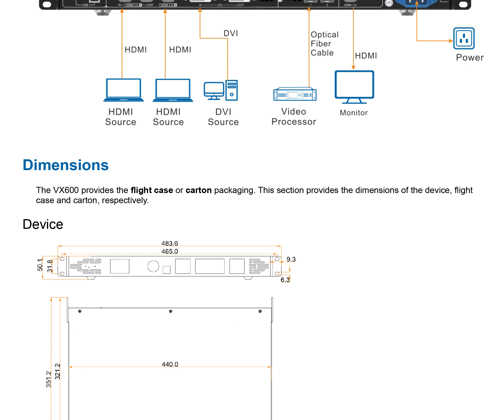Image resolution: width=504 pixels, height=420 pixels.
Task: Click the round knob on front panel drawing
Action: (x=153, y=266)
